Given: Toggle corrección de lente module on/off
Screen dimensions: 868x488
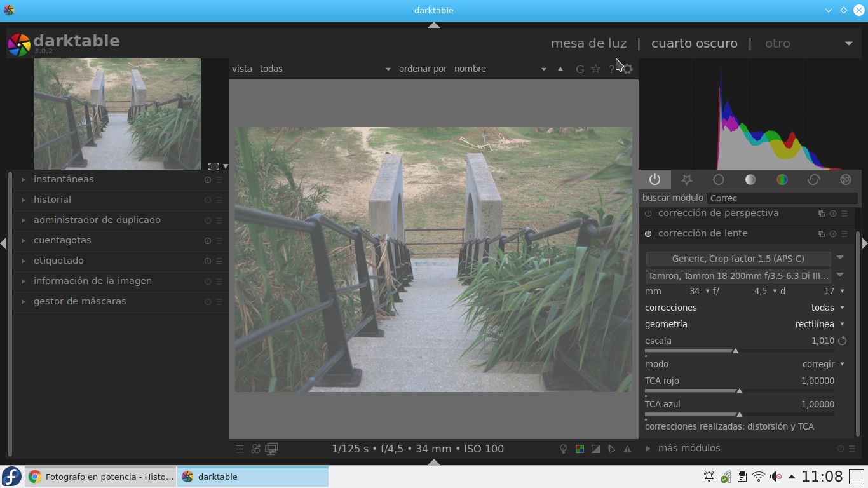Looking at the screenshot, I should point(648,234).
